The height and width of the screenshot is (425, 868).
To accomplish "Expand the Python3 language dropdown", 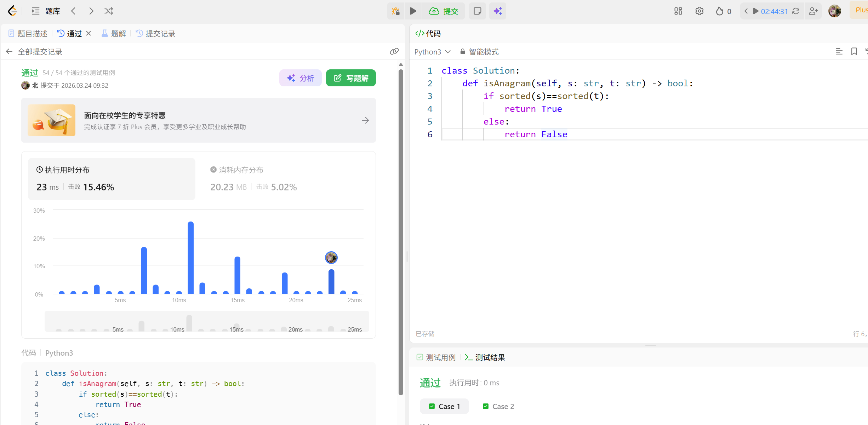I will coord(432,52).
